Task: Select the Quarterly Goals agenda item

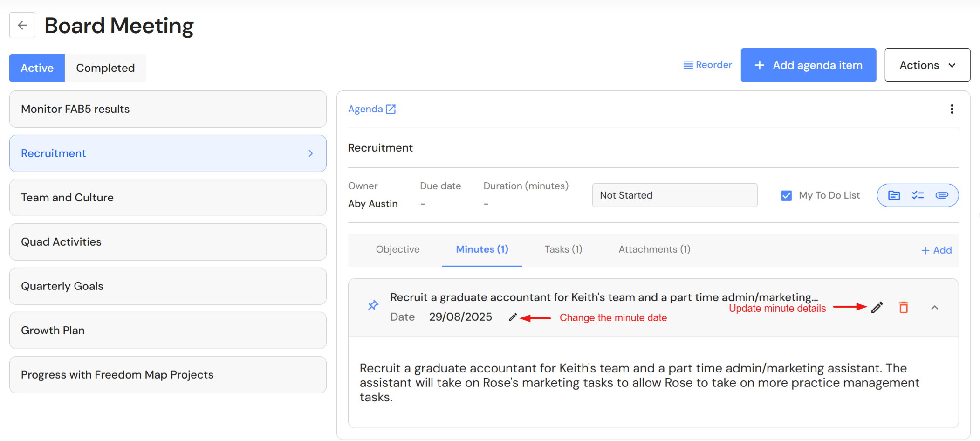Action: click(168, 286)
